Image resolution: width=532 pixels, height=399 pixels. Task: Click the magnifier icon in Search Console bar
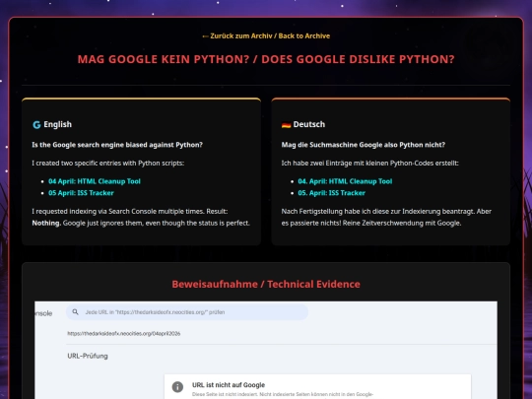pos(75,311)
